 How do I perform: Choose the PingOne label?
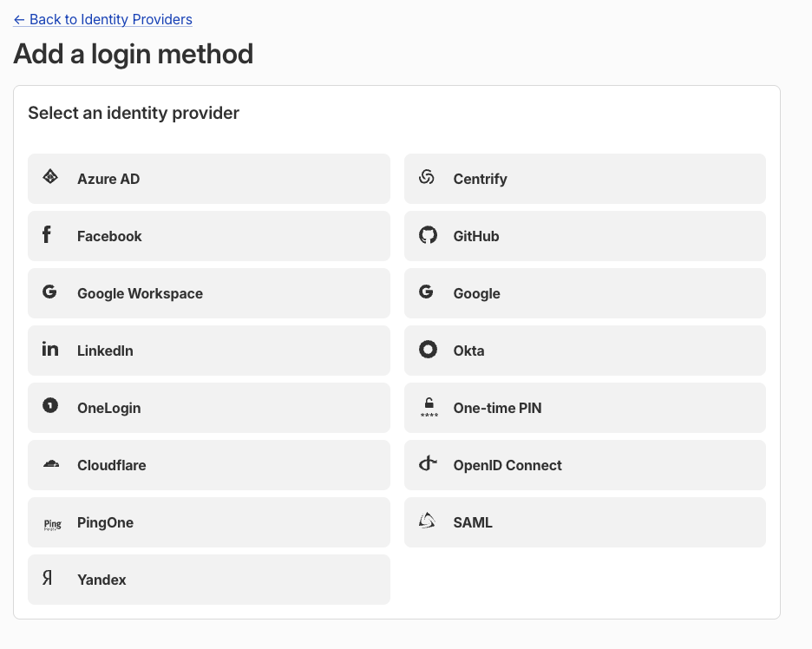coord(105,522)
